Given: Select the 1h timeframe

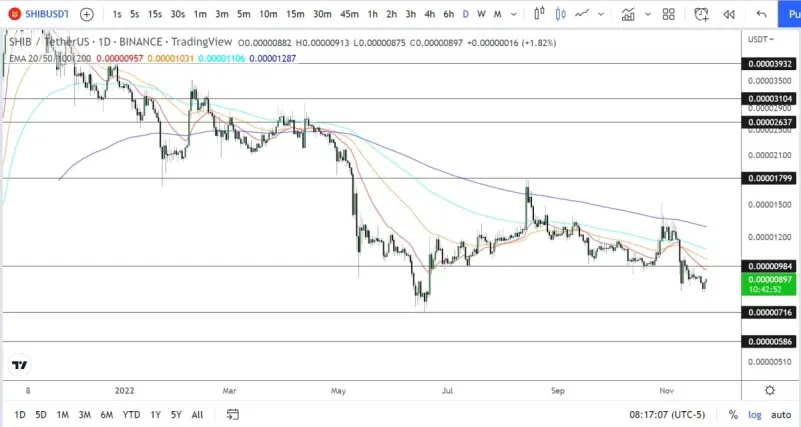Looking at the screenshot, I should point(372,14).
